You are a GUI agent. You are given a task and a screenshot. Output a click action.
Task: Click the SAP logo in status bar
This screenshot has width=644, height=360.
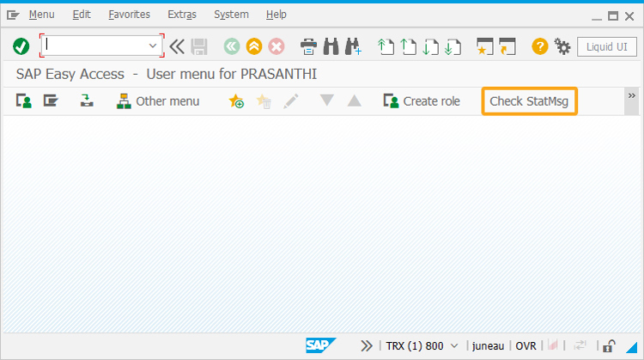click(x=320, y=345)
